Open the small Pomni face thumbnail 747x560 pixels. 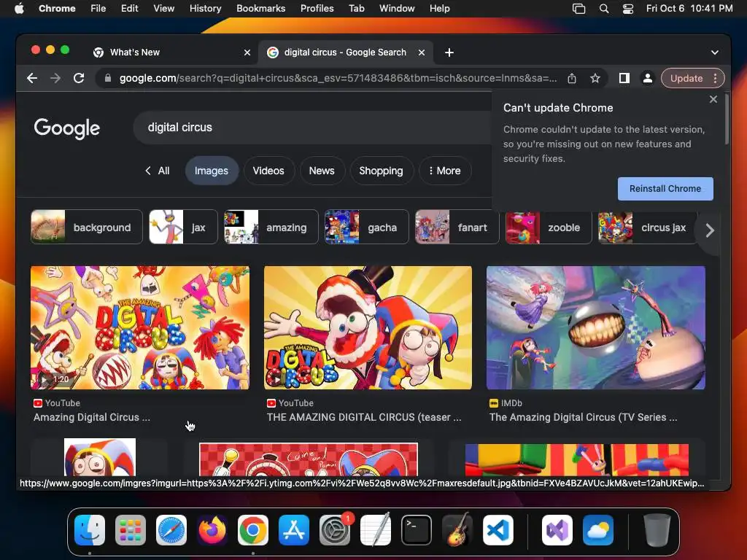tap(99, 457)
